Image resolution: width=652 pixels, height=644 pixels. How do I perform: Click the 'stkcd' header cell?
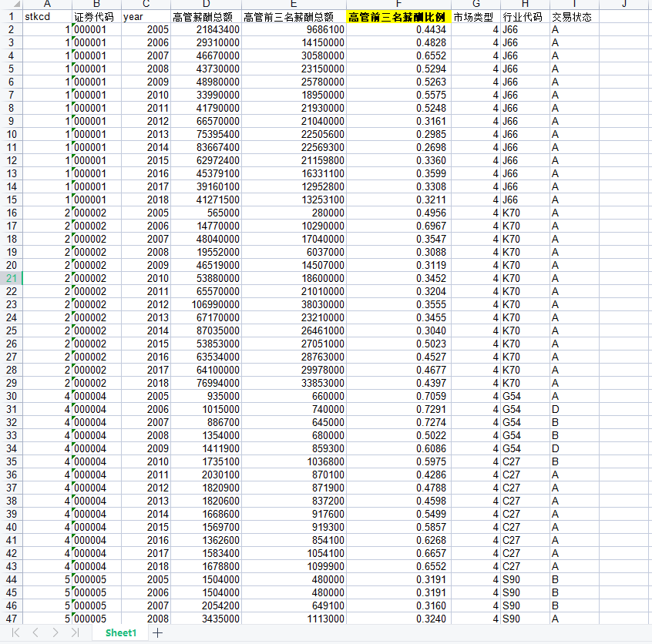tap(47, 17)
